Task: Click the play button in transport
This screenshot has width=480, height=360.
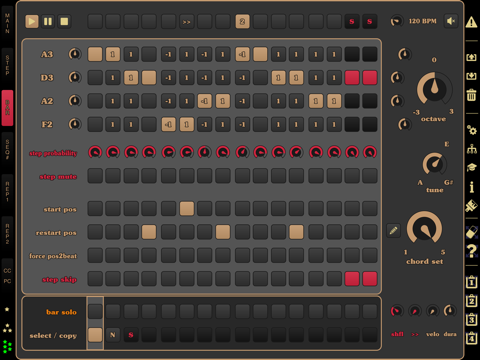Action: pyautogui.click(x=32, y=22)
